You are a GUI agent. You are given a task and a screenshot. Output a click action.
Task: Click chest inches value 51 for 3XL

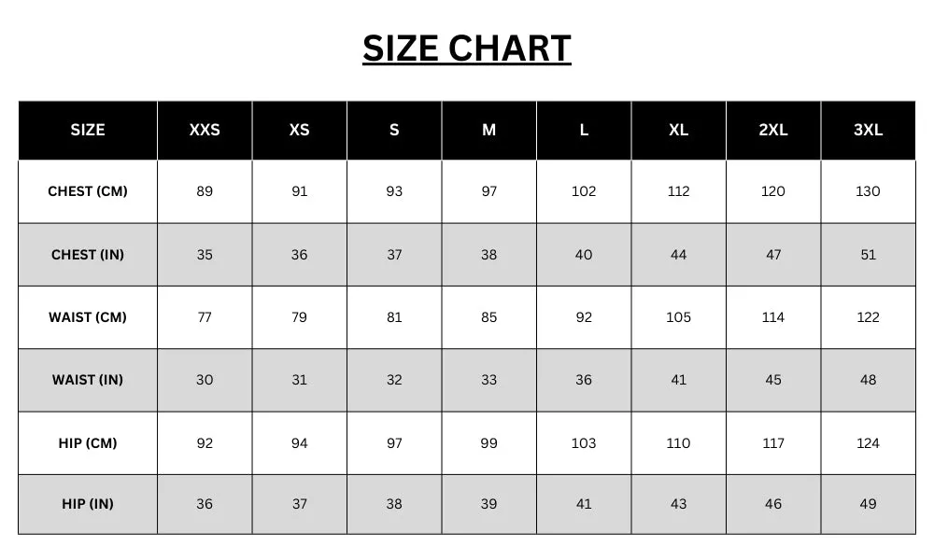pyautogui.click(x=868, y=255)
